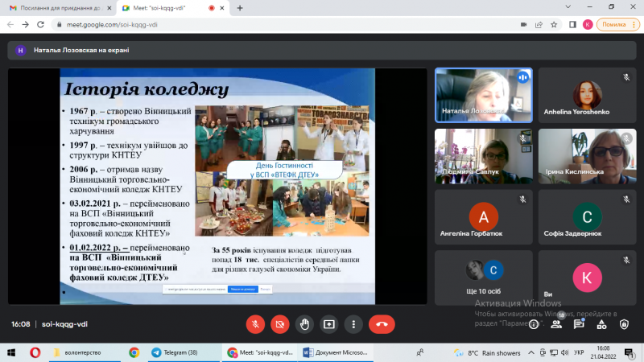644x362 pixels.
Task: Open meeting details info icon
Action: coord(534,325)
